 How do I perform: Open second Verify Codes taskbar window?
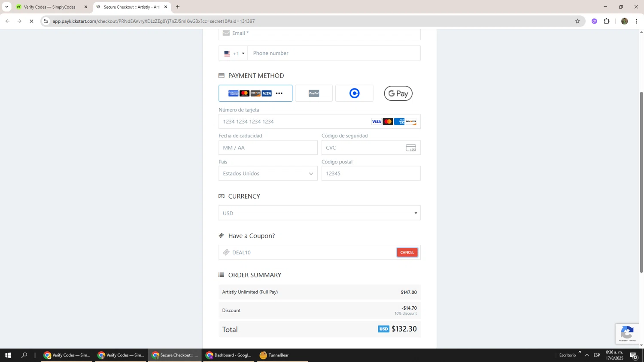pyautogui.click(x=121, y=355)
